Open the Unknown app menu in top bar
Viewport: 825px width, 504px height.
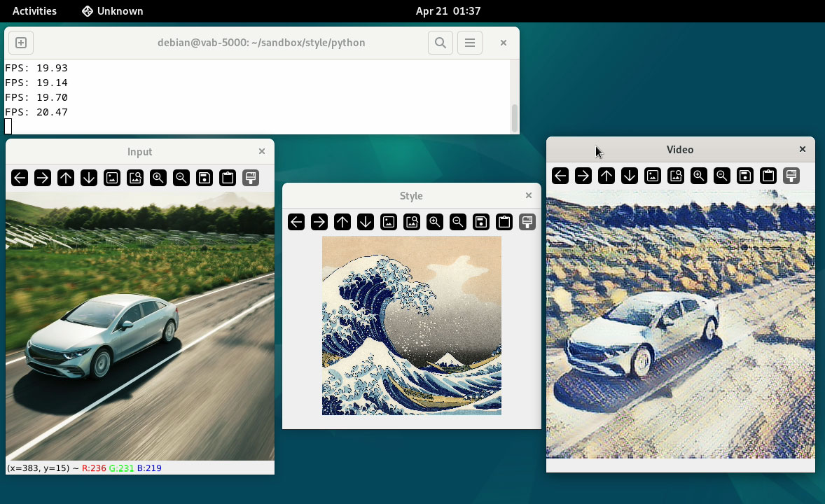click(113, 11)
